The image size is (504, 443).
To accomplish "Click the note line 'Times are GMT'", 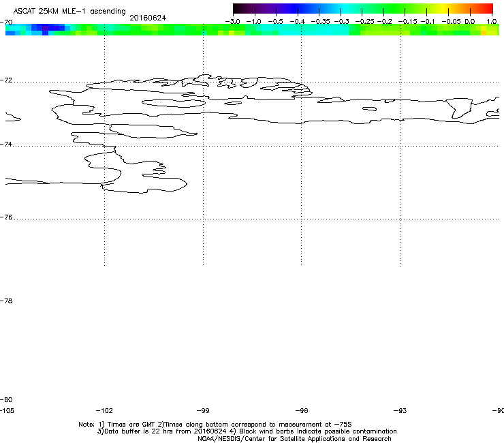I will (x=131, y=425).
